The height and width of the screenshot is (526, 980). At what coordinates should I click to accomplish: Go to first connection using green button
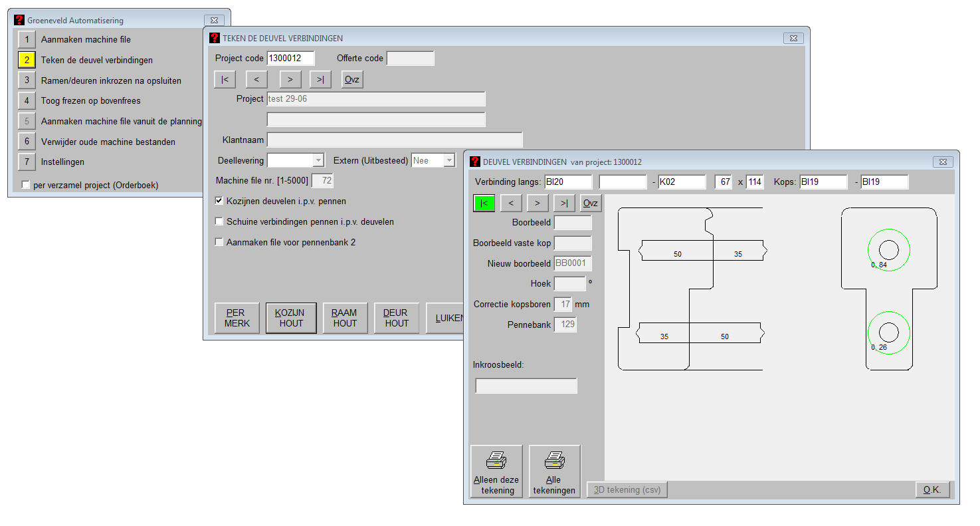tap(484, 203)
